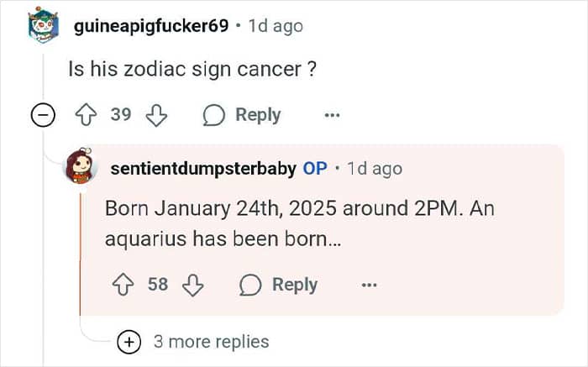The width and height of the screenshot is (588, 367).
Task: Open more options on the OP reply
Action: tap(370, 285)
